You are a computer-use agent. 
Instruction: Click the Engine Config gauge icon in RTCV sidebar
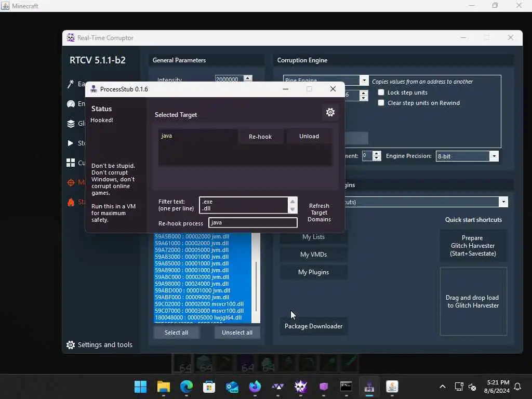tap(71, 104)
